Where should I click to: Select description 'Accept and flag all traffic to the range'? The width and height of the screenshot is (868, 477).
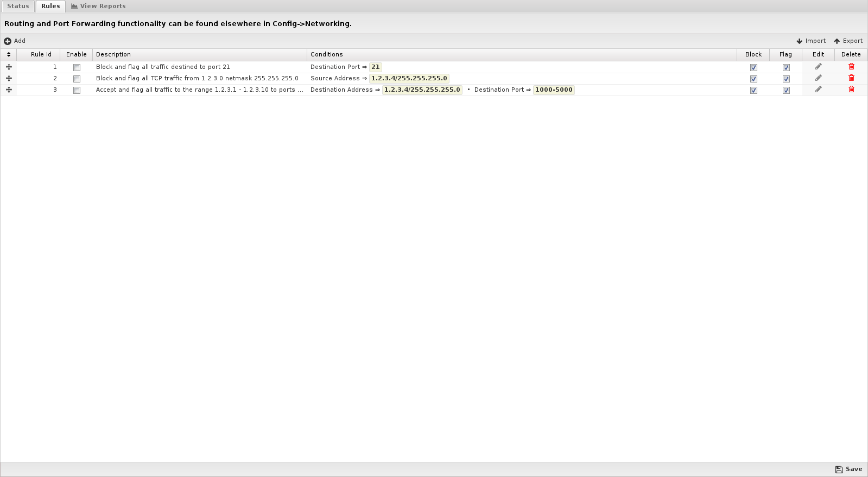pyautogui.click(x=199, y=90)
